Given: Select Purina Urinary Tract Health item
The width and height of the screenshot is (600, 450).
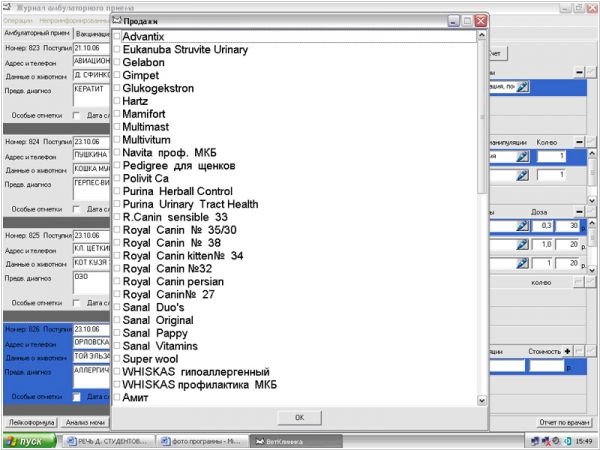Looking at the screenshot, I should tap(190, 204).
